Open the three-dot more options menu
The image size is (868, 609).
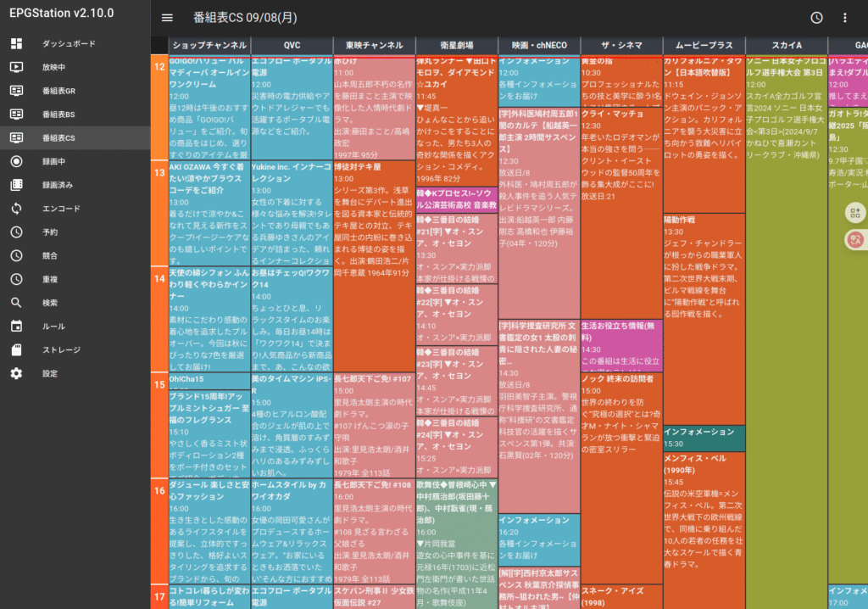click(x=844, y=18)
